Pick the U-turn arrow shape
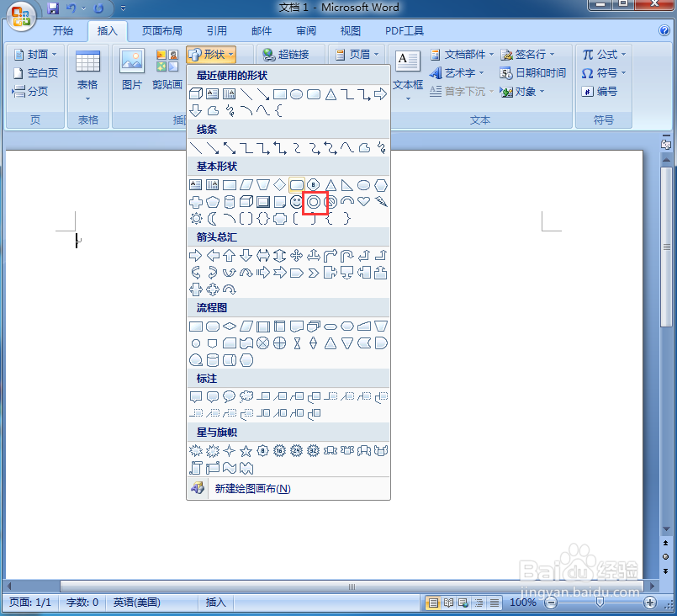This screenshot has height=616, width=677. click(x=347, y=256)
